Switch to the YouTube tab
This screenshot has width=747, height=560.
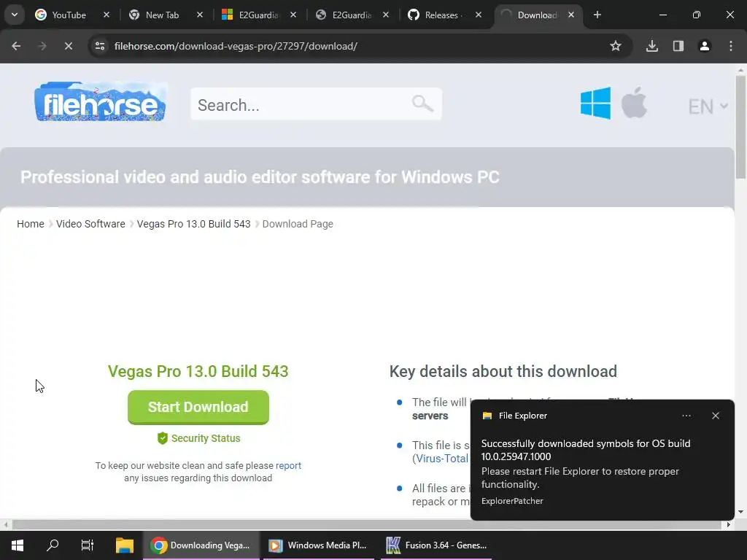pyautogui.click(x=71, y=15)
